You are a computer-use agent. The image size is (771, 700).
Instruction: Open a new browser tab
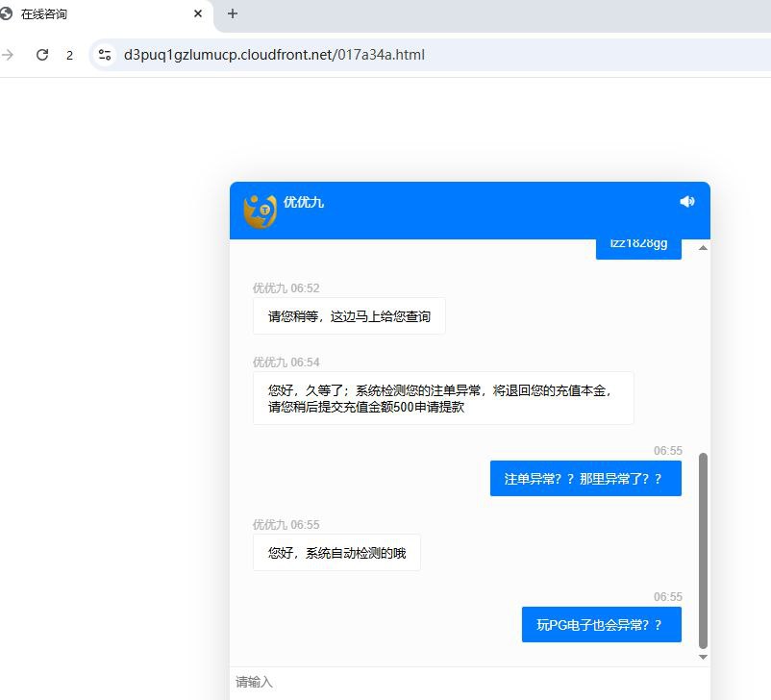click(x=232, y=13)
